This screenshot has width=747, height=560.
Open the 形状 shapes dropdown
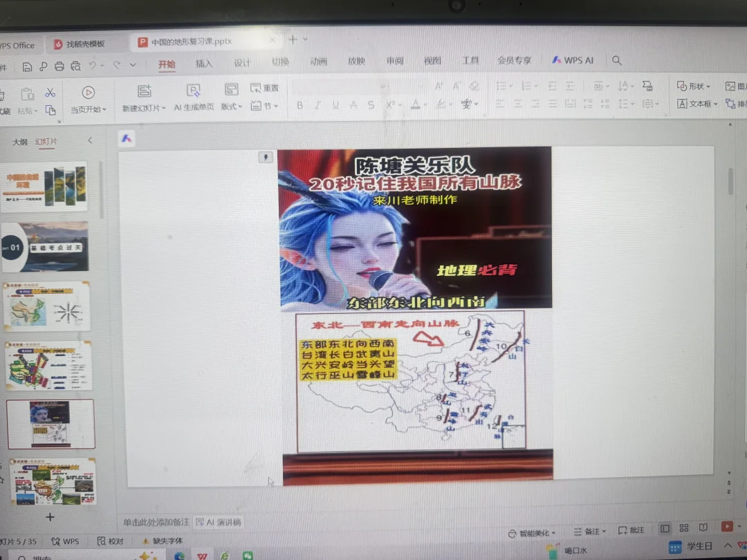[708, 86]
